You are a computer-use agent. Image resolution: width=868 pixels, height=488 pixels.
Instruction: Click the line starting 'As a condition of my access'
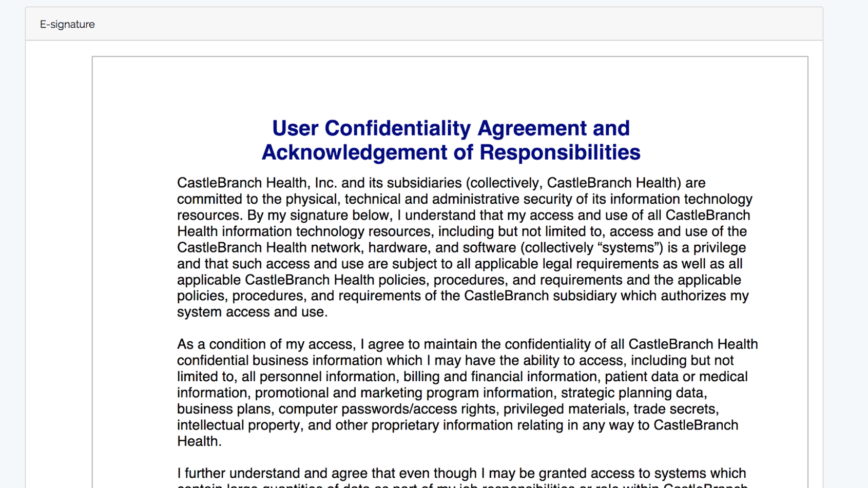(468, 344)
